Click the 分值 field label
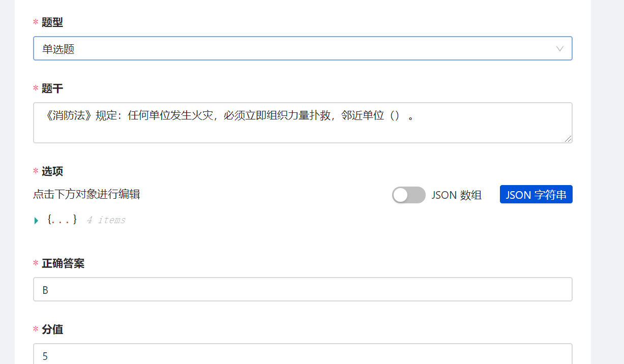 pos(52,329)
